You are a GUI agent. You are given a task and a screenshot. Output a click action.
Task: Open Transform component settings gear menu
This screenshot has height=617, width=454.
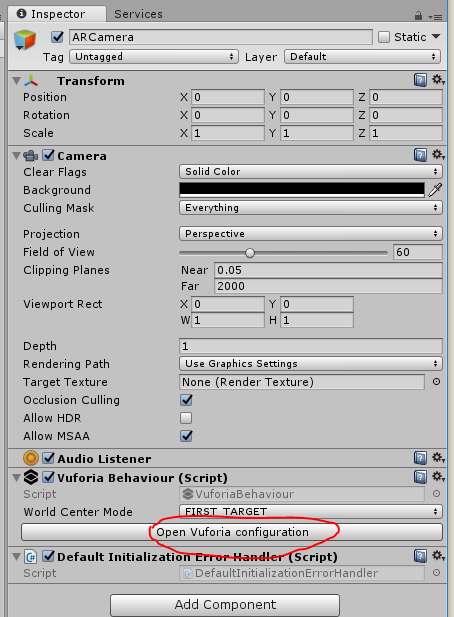(438, 80)
